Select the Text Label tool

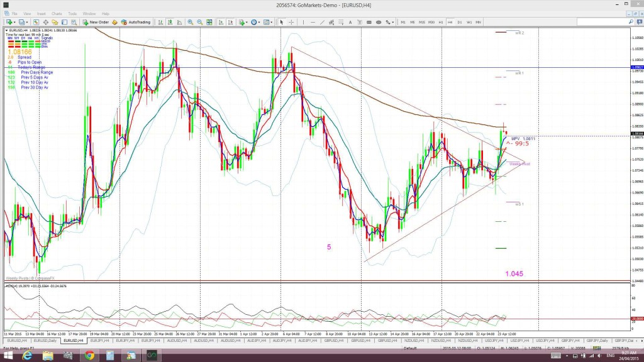360,22
